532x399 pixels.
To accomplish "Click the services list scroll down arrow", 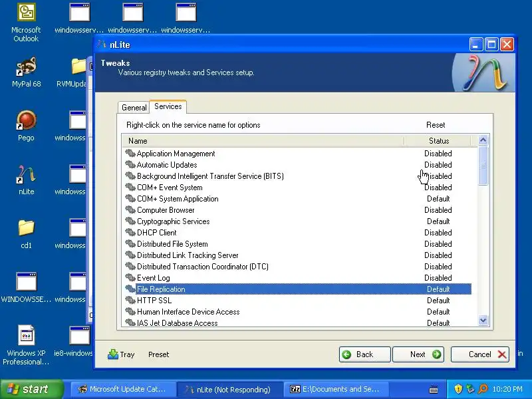I will [x=483, y=320].
